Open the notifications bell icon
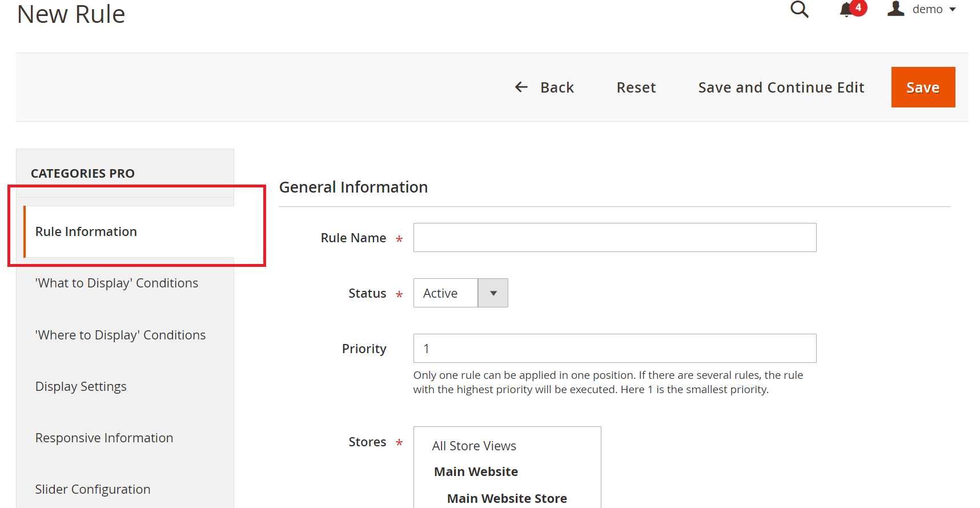980x508 pixels. coord(846,10)
